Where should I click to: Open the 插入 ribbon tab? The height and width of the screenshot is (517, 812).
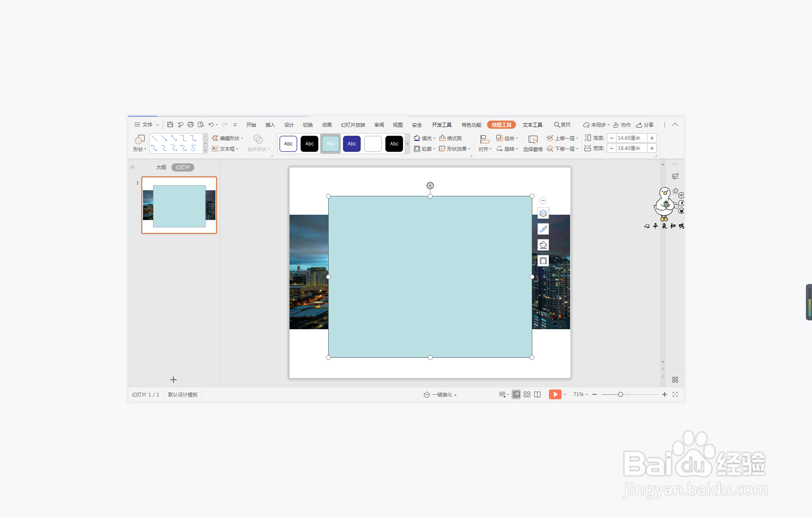pyautogui.click(x=270, y=125)
